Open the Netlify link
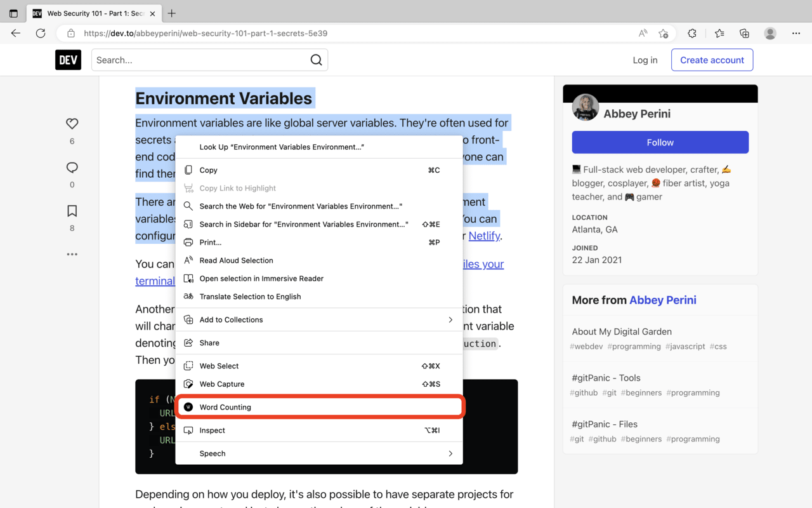The width and height of the screenshot is (812, 508). point(484,236)
